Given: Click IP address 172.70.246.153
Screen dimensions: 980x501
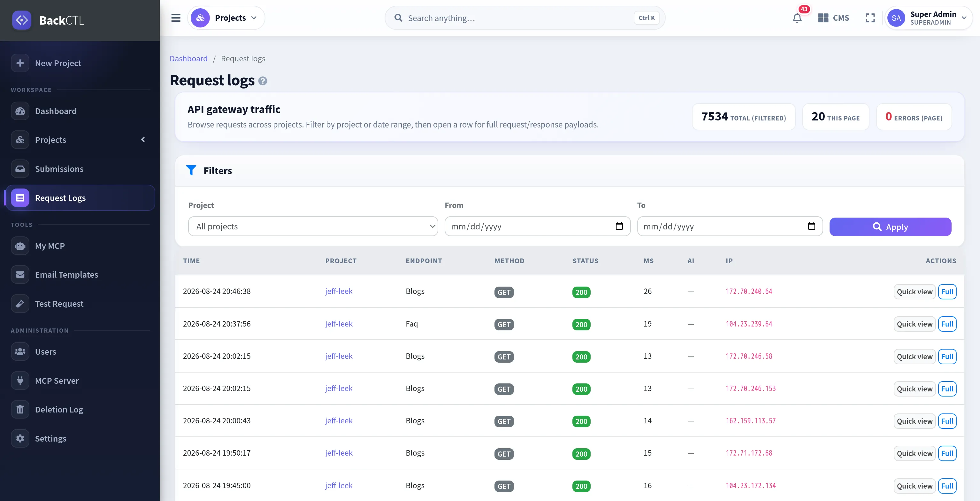Looking at the screenshot, I should point(751,389).
